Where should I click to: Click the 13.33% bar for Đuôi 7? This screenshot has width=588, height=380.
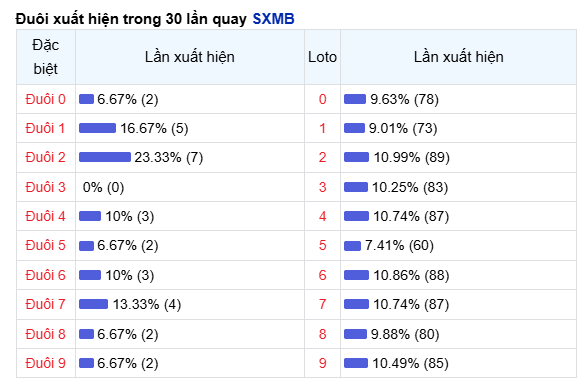(93, 304)
